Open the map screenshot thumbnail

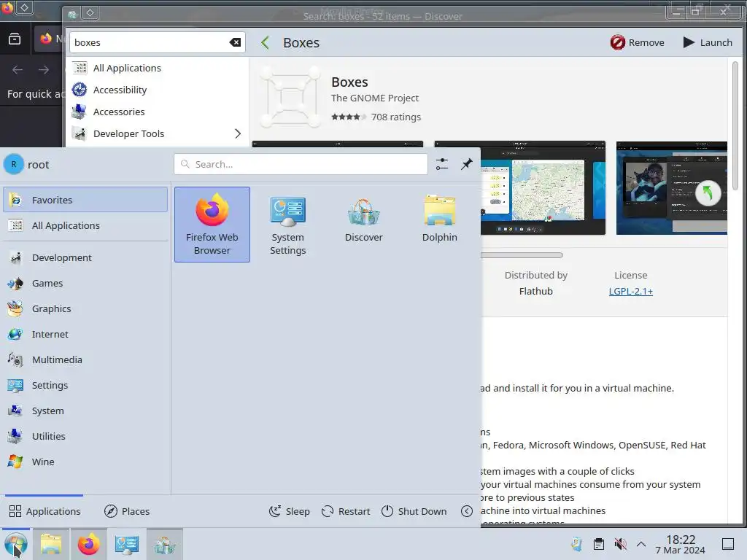click(x=543, y=187)
